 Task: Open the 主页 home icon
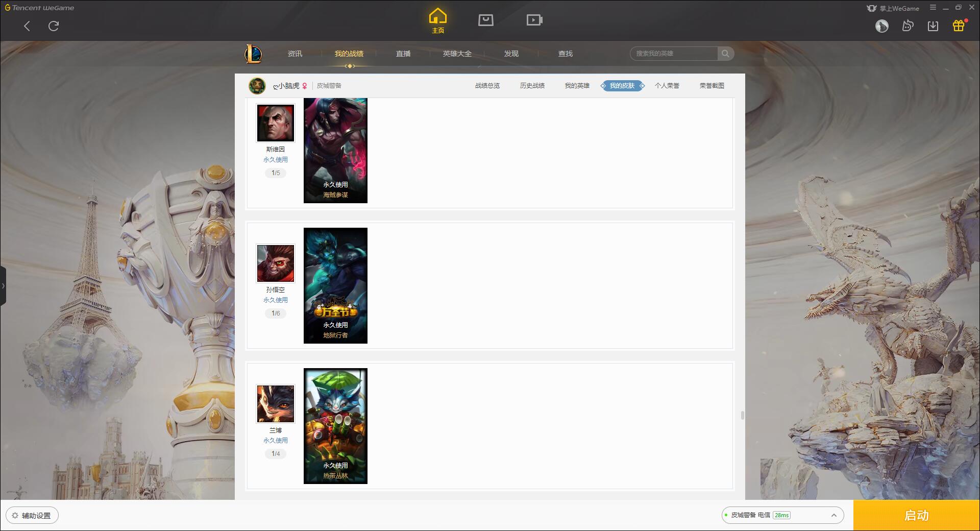pos(438,20)
